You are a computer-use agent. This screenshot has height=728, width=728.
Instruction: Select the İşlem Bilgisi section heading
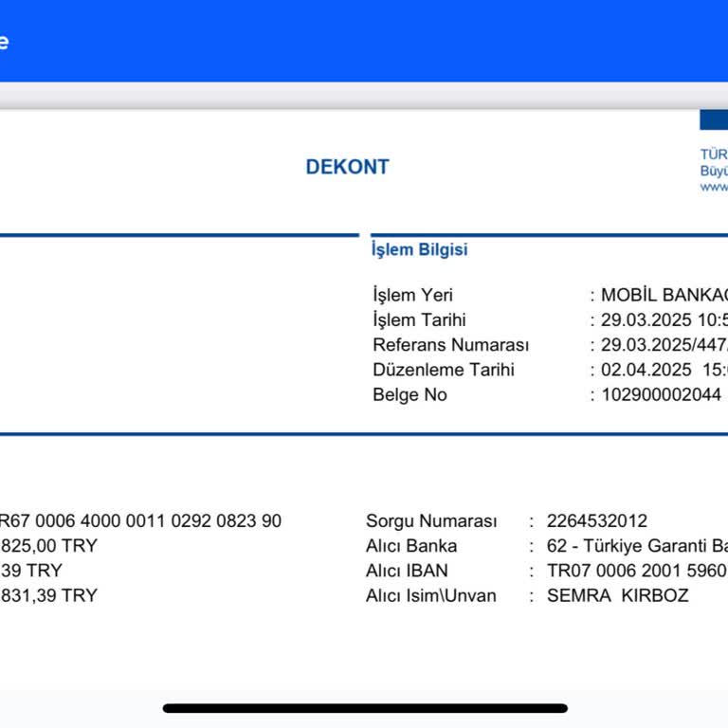419,250
